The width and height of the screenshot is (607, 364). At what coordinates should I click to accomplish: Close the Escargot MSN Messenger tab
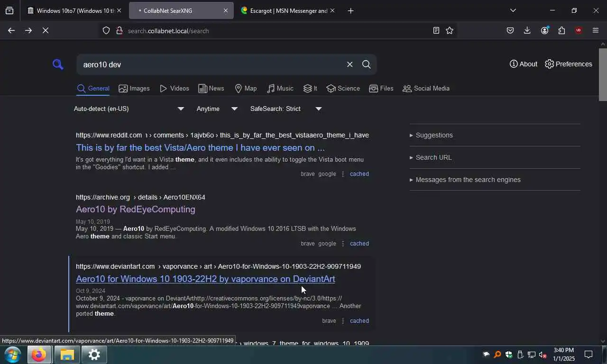click(332, 10)
